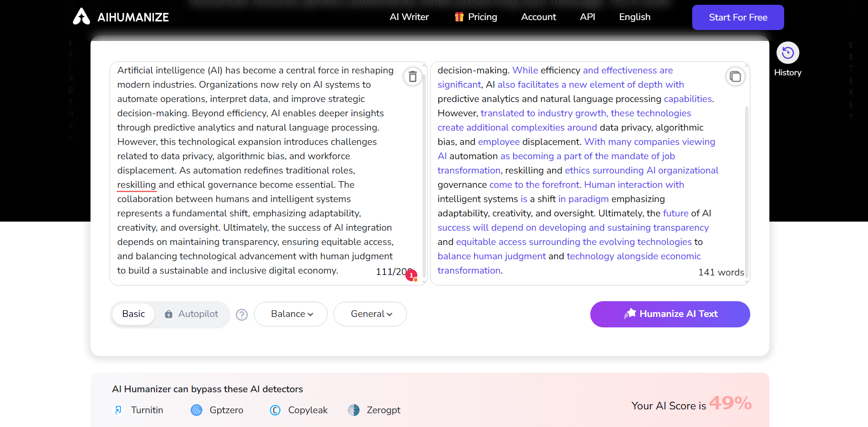
Task: Click the Gptzero detector icon
Action: point(196,410)
